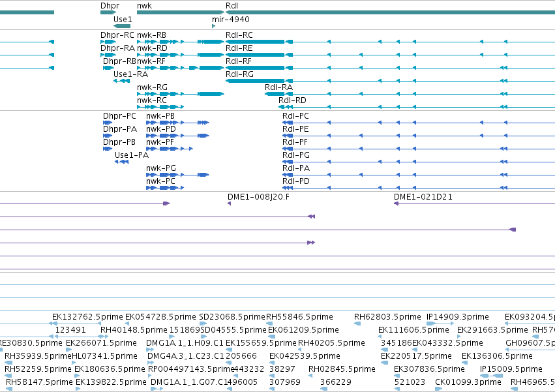Select the Dhpr-RA transcript label
The width and height of the screenshot is (555, 392).
pos(117,48)
